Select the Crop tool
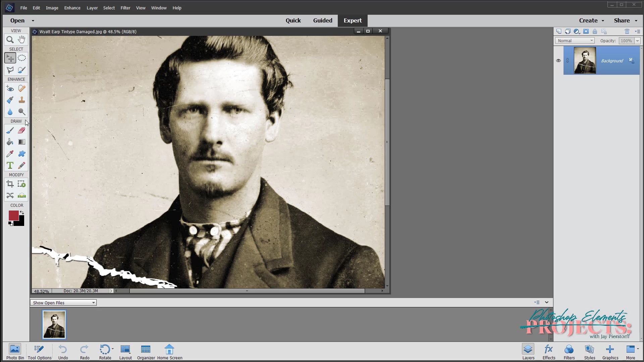 pyautogui.click(x=10, y=184)
